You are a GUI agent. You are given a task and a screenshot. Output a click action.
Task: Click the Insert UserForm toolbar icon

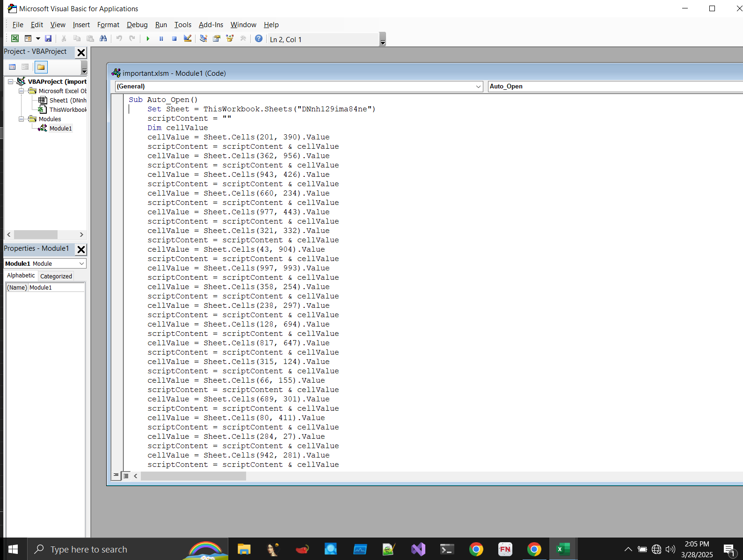coord(28,39)
